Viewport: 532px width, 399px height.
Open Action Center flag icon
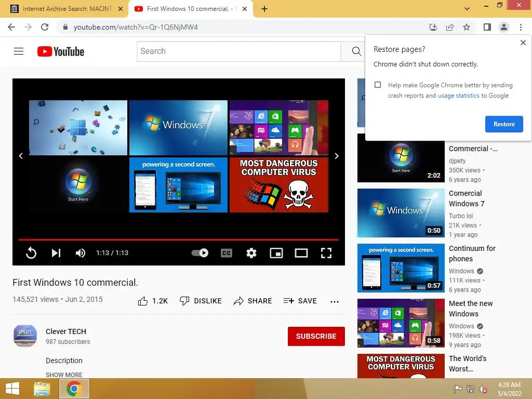[458, 389]
